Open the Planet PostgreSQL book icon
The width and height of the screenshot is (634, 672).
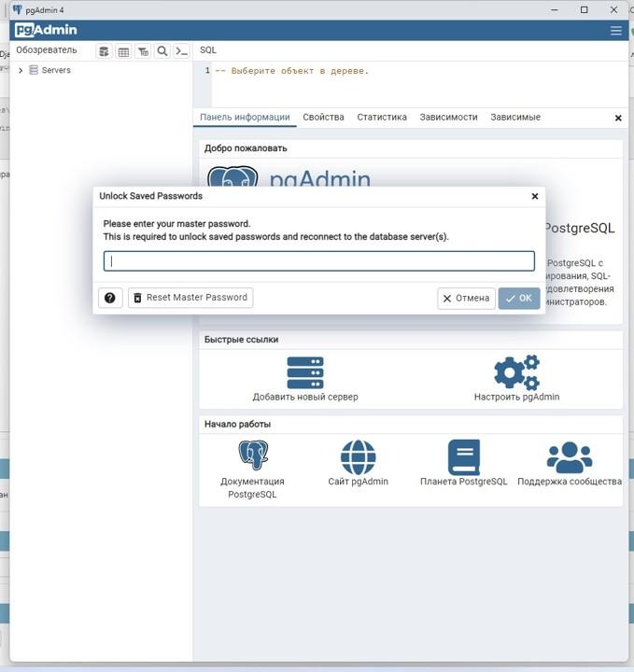(464, 456)
